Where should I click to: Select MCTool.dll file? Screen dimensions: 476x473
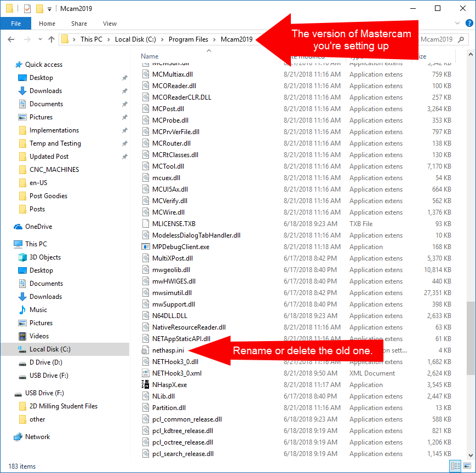168,166
